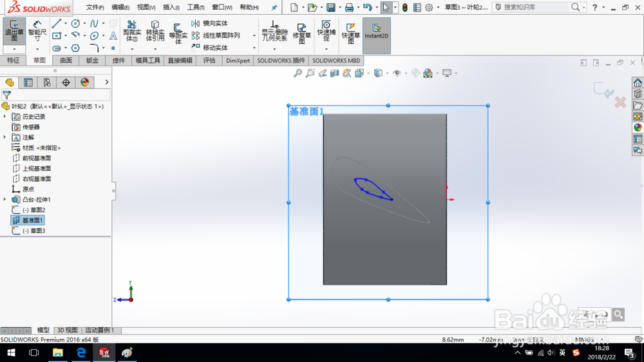The image size is (644, 362).
Task: Open the 编辑(E) menu
Action: (x=120, y=7)
